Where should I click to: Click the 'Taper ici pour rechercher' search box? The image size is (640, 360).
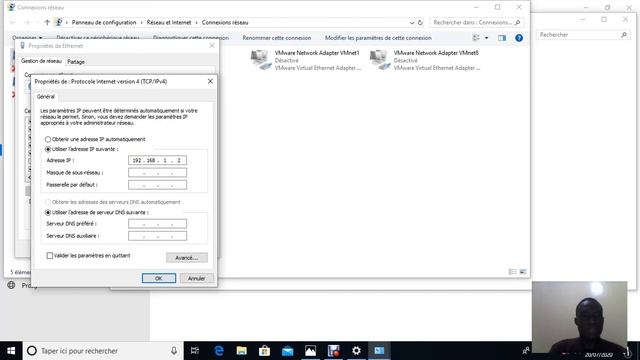102,351
